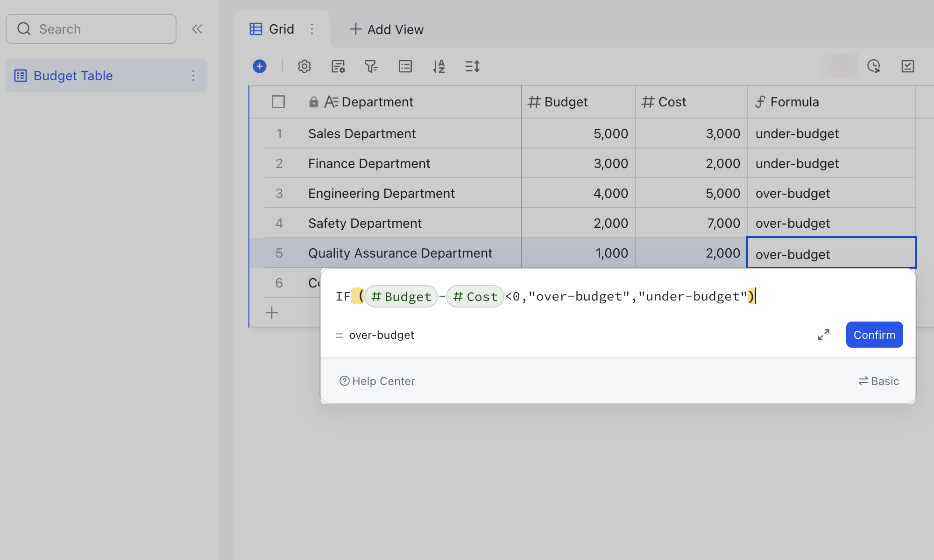Open the Help Center link
This screenshot has width=934, height=560.
(x=377, y=381)
